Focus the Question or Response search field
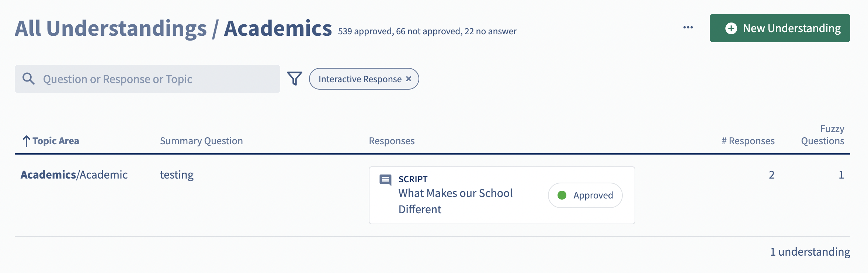The width and height of the screenshot is (868, 273). 147,79
